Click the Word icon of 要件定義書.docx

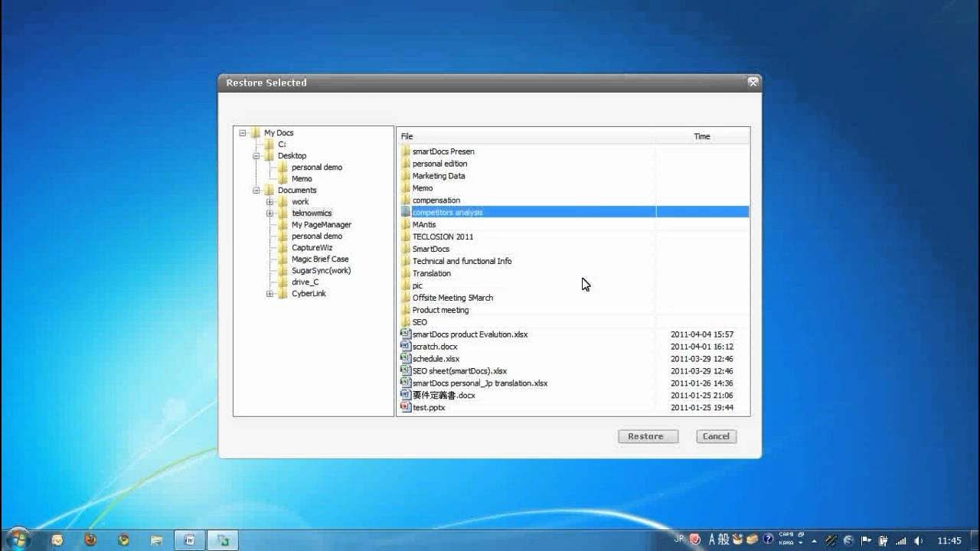[x=406, y=395]
